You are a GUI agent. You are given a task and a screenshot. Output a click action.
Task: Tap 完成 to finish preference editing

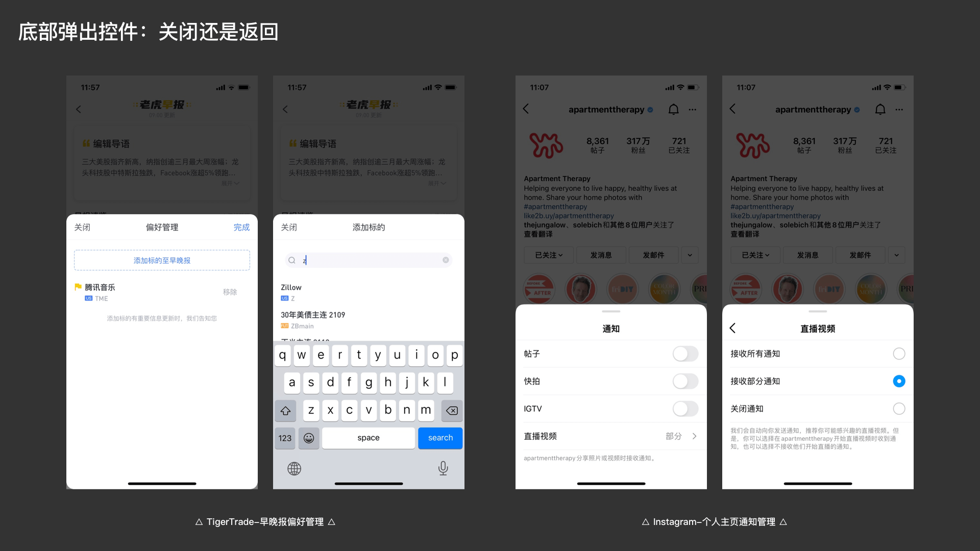pos(241,227)
